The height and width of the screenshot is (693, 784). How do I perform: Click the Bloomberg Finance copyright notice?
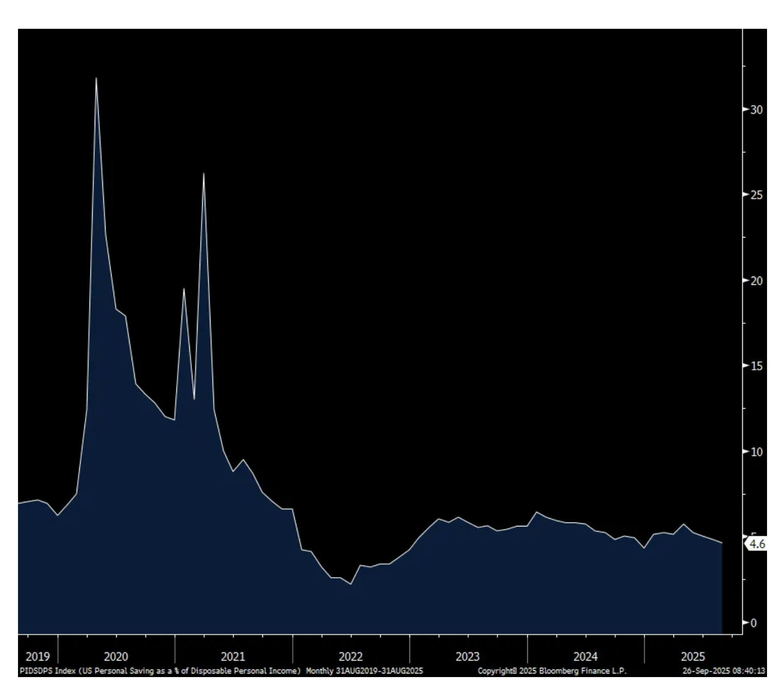pyautogui.click(x=552, y=671)
